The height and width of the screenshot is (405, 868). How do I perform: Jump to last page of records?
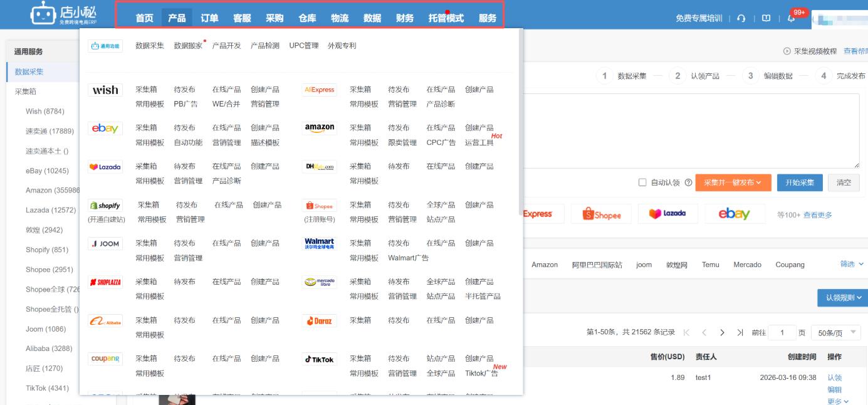click(740, 332)
